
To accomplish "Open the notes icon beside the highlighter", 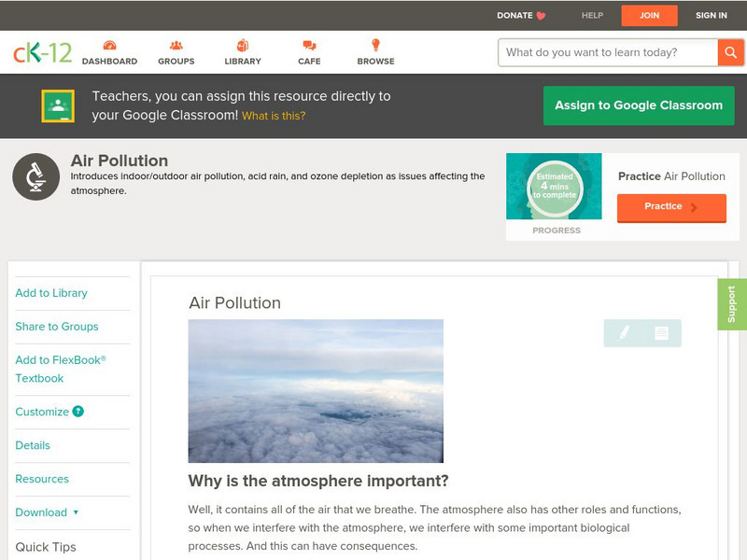I will click(x=661, y=333).
